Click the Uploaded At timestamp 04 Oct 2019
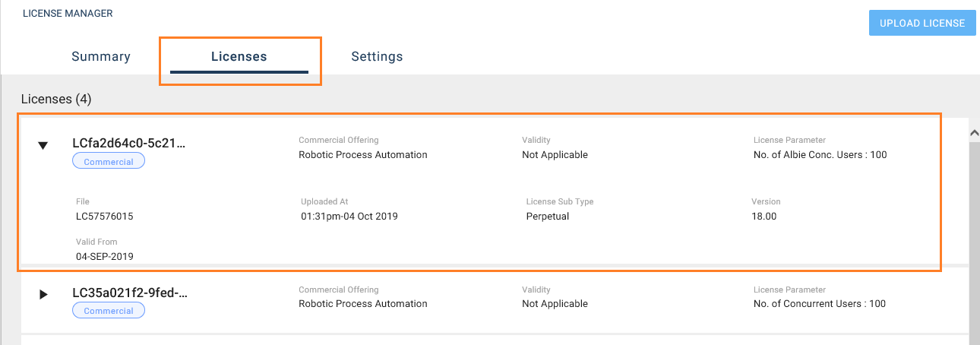The image size is (980, 345). point(349,217)
